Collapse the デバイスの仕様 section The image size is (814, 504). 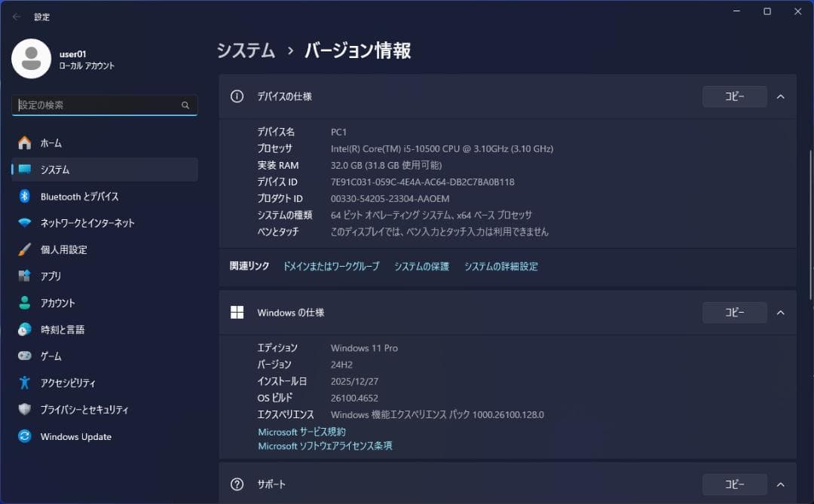point(780,96)
